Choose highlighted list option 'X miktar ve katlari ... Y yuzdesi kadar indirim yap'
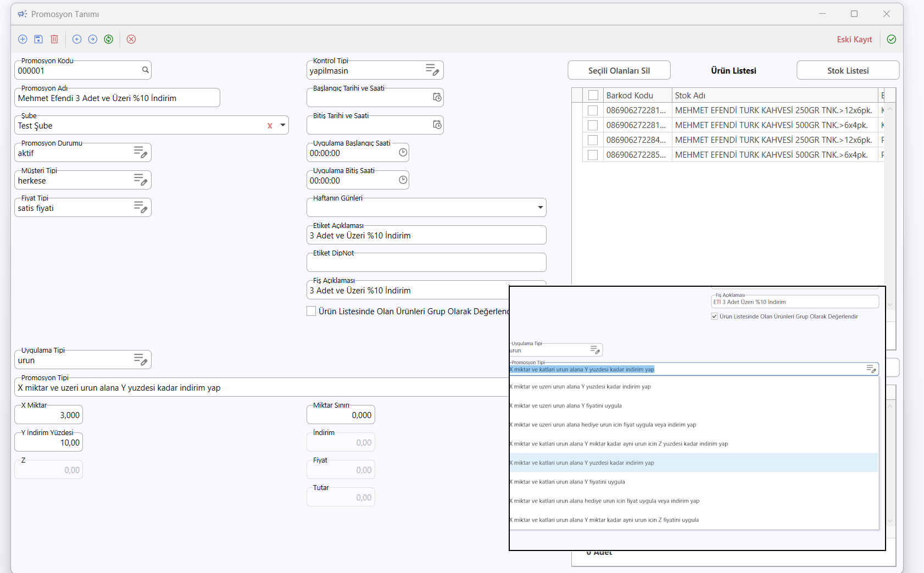This screenshot has width=924, height=573. (x=694, y=463)
